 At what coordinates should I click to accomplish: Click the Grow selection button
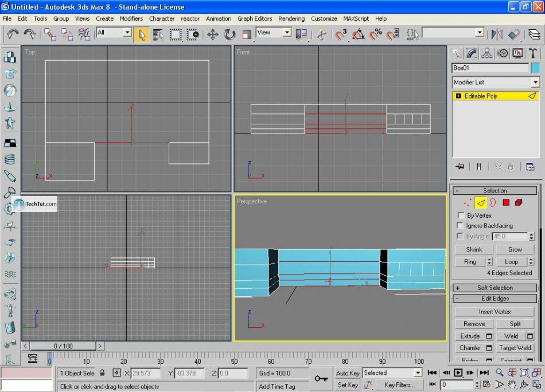pyautogui.click(x=515, y=249)
